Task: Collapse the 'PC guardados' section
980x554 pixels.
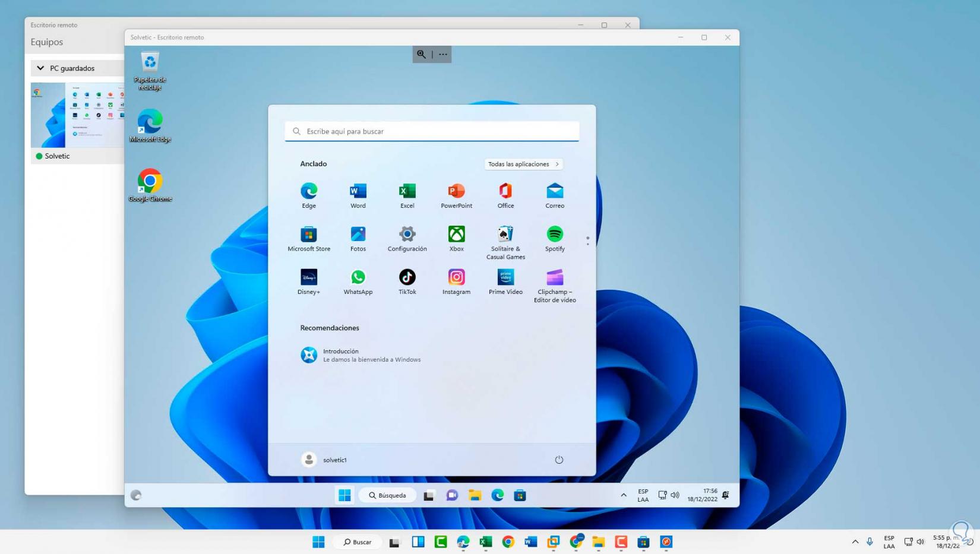Action: pyautogui.click(x=40, y=68)
